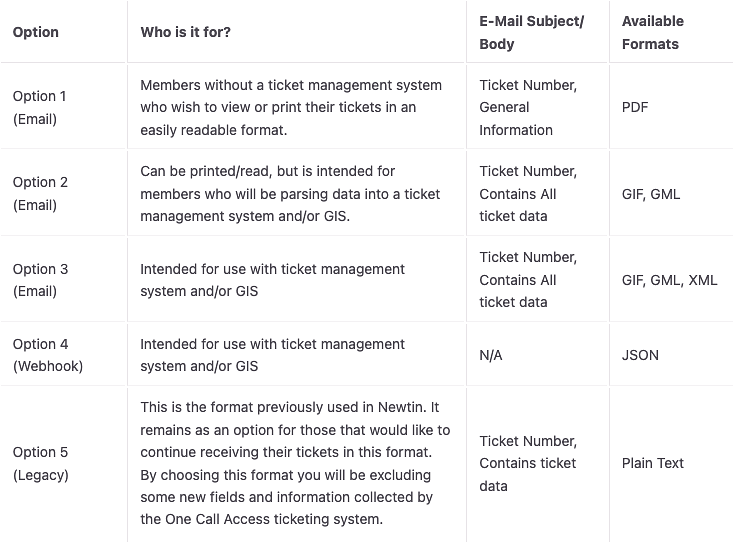Select the "GIF, GML" format cell
This screenshot has height=543, width=733.
651,194
